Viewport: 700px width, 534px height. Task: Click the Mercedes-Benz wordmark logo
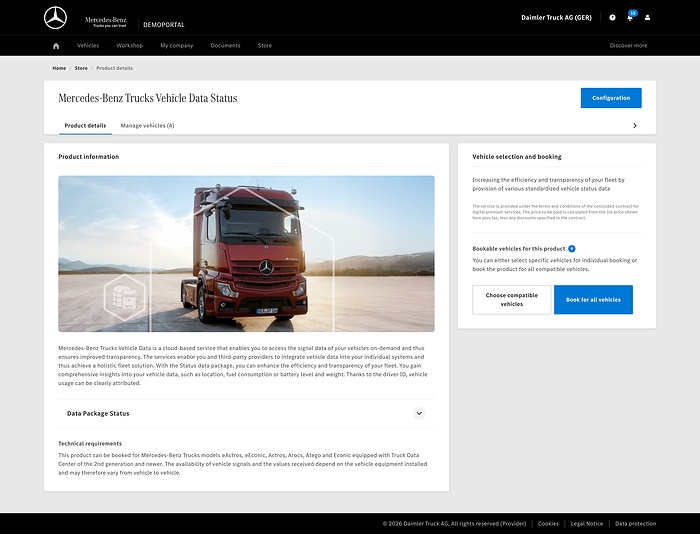coord(106,21)
